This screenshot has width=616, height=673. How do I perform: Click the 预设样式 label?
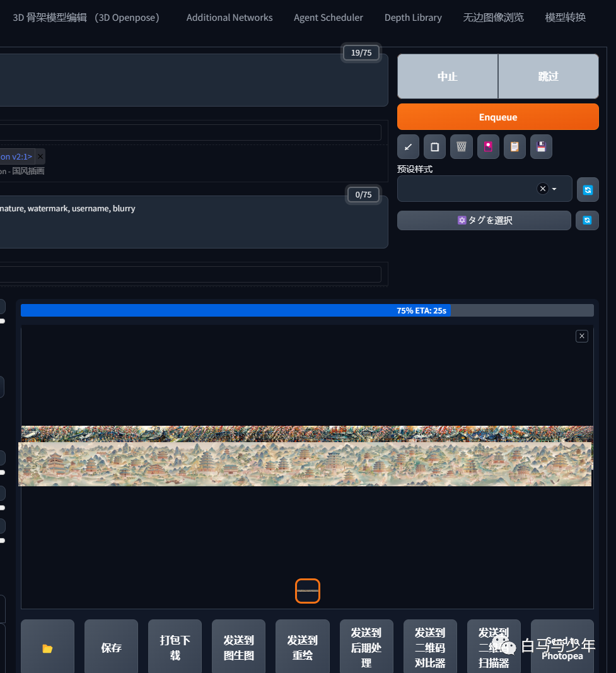415,169
